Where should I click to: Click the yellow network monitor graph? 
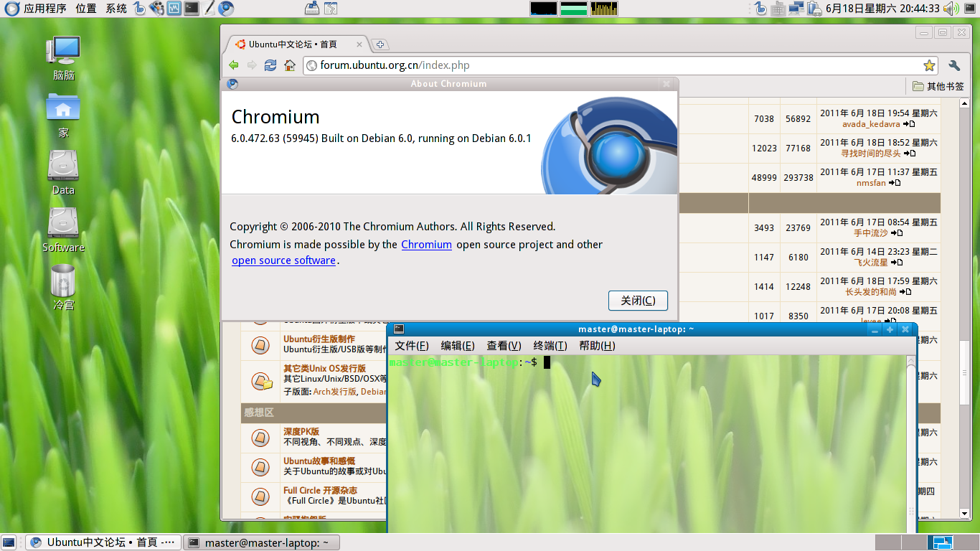[603, 9]
